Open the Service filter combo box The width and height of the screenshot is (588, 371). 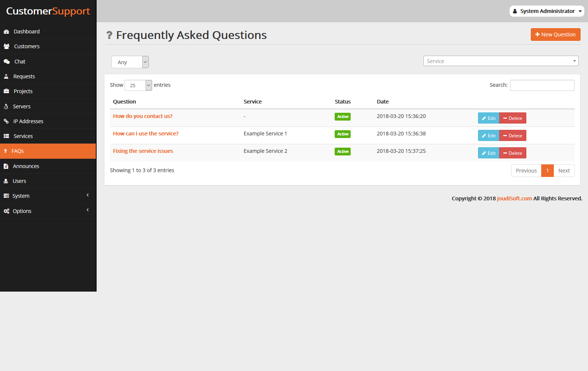501,61
